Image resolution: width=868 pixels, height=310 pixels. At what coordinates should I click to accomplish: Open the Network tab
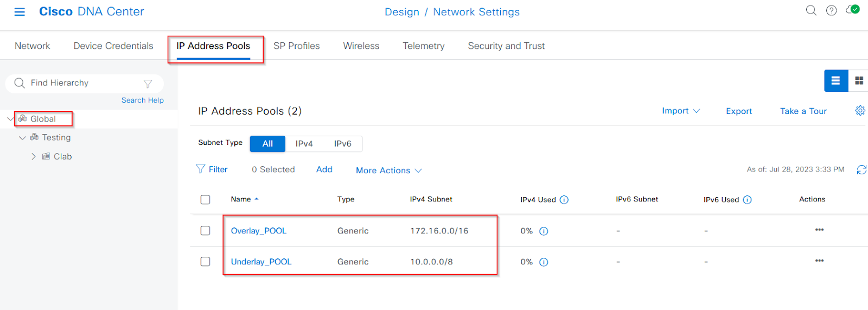click(x=32, y=46)
